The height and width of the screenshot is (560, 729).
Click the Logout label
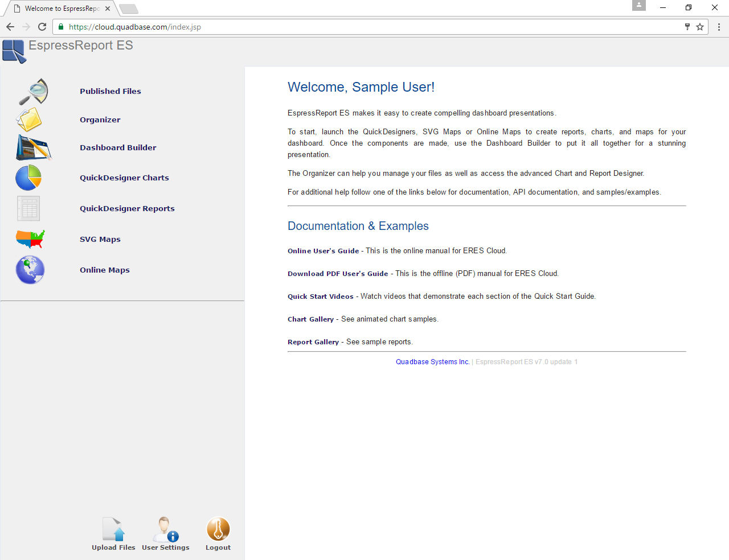click(218, 547)
